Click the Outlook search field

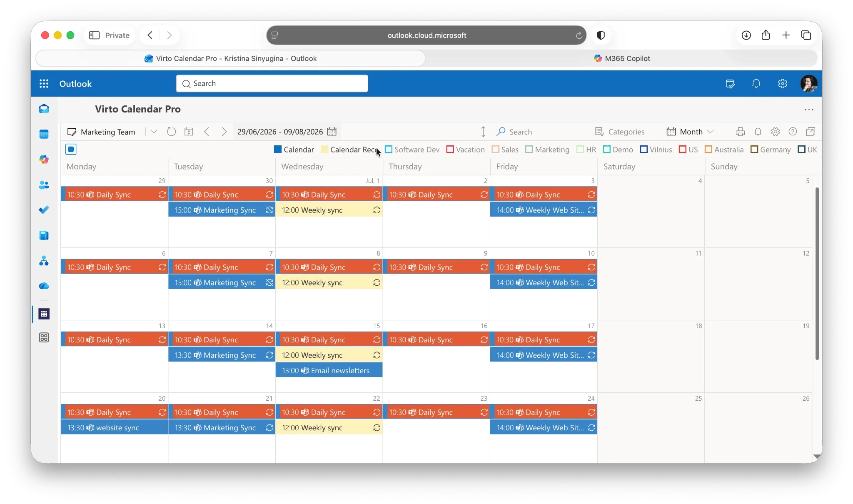(x=272, y=83)
